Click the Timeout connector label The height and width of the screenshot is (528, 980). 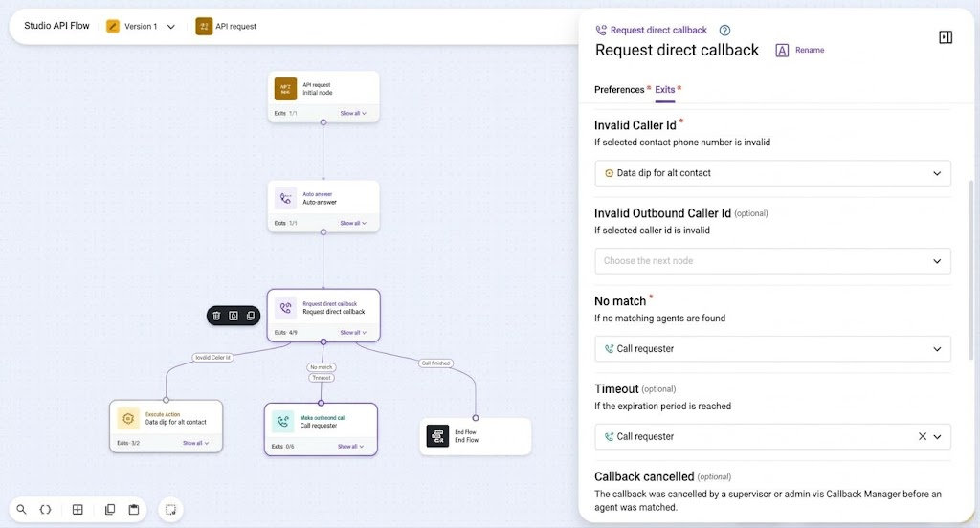coord(322,378)
